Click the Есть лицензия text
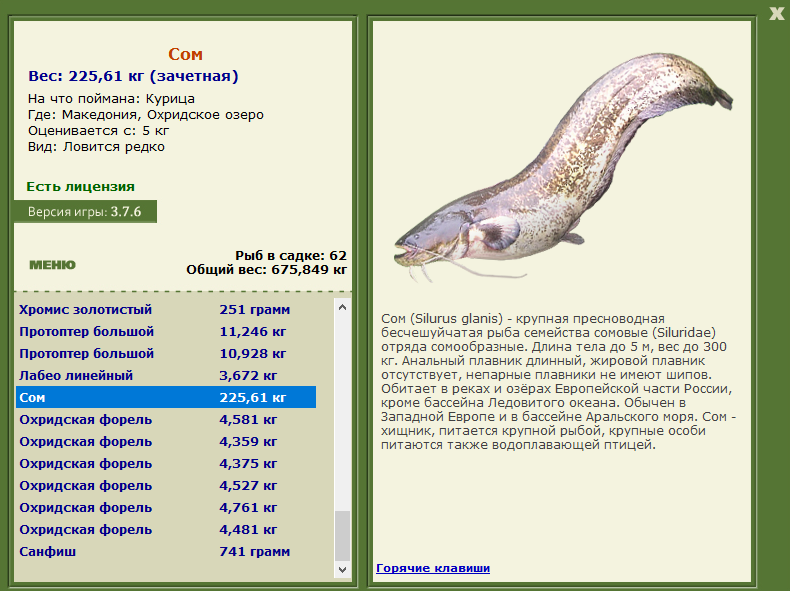 (81, 187)
